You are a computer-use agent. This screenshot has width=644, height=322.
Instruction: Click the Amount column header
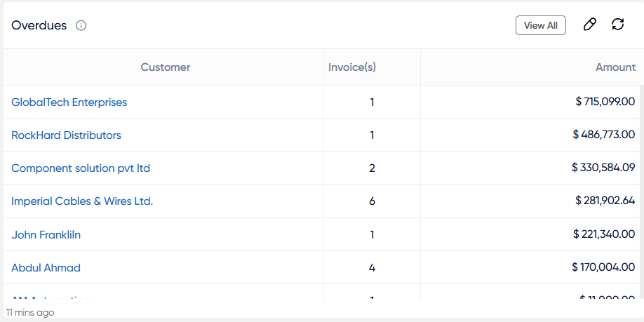coord(615,67)
